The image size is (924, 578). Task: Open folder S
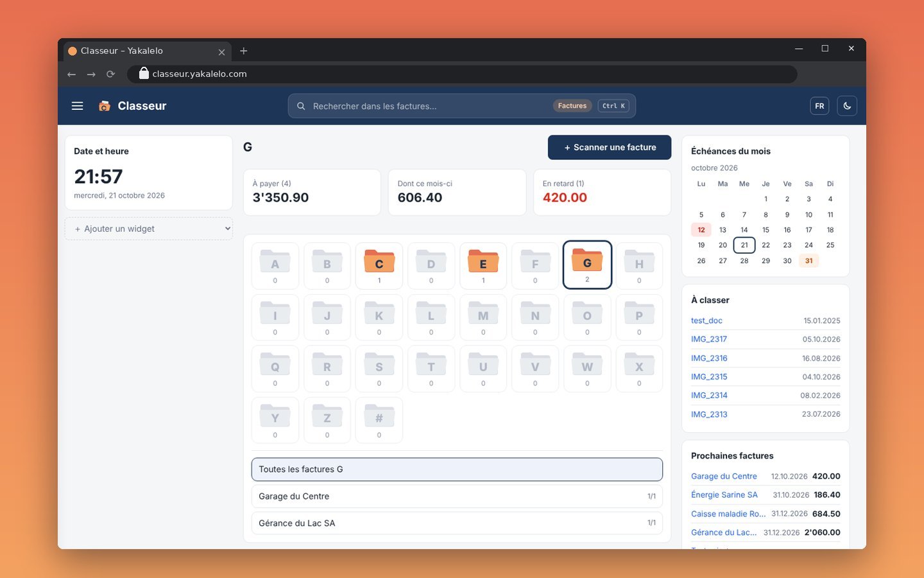tap(379, 369)
